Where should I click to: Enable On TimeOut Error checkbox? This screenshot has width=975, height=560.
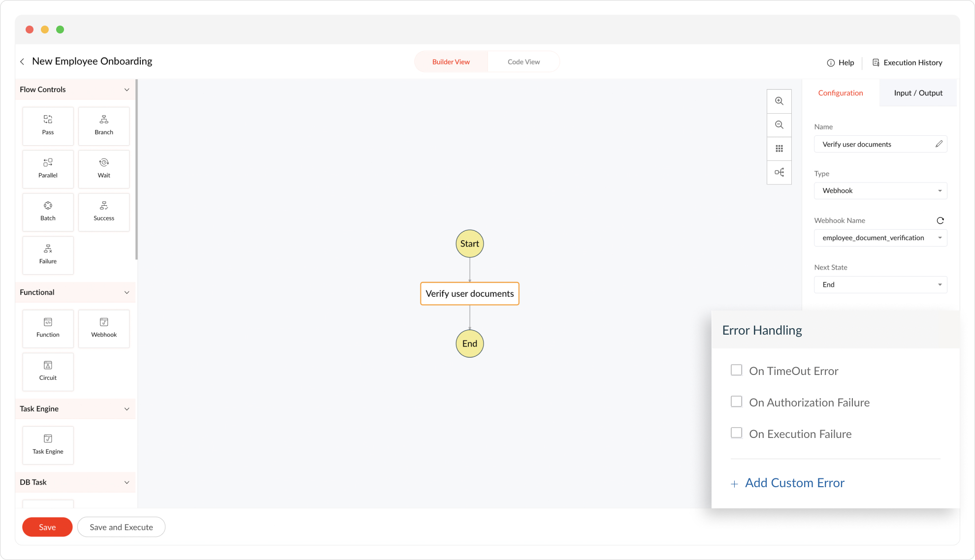tap(736, 370)
